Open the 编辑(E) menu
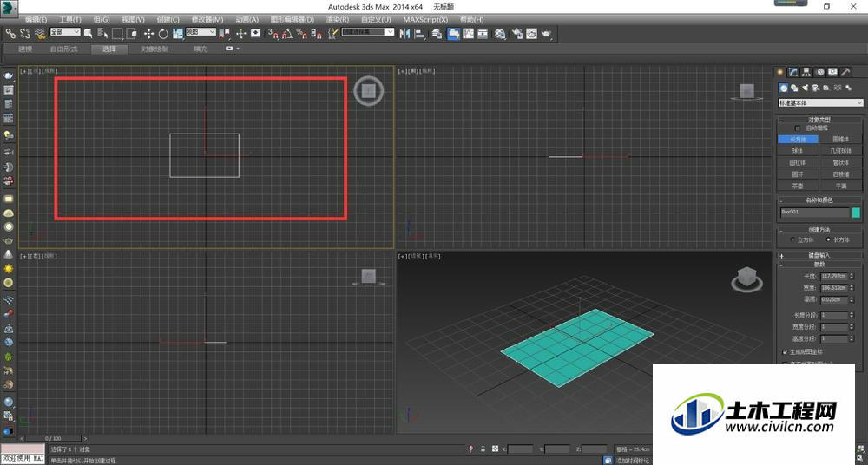The image size is (868, 465). pos(36,19)
